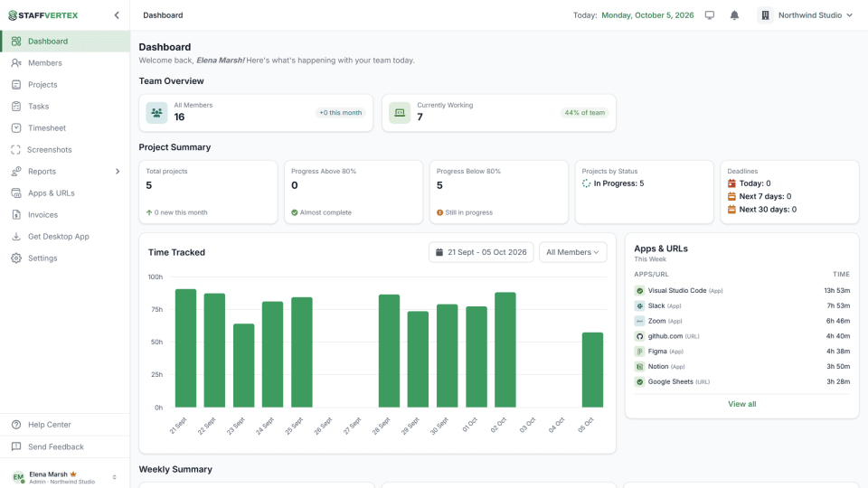Go to Members in the sidebar

coord(65,63)
